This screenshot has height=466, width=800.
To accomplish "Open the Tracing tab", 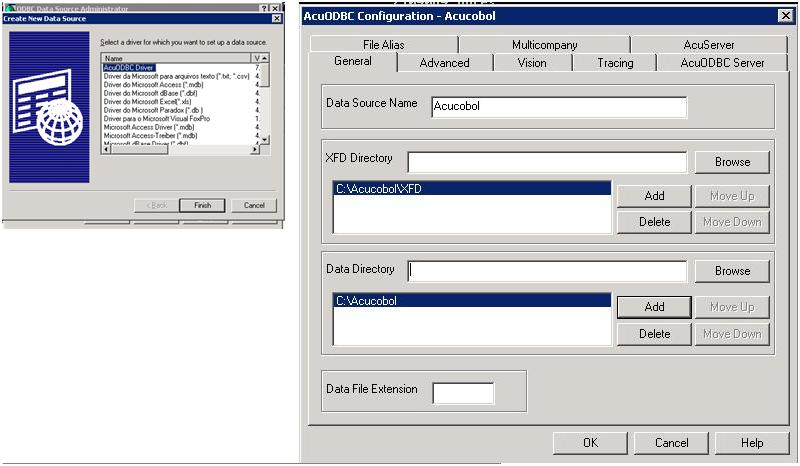I will tap(615, 63).
